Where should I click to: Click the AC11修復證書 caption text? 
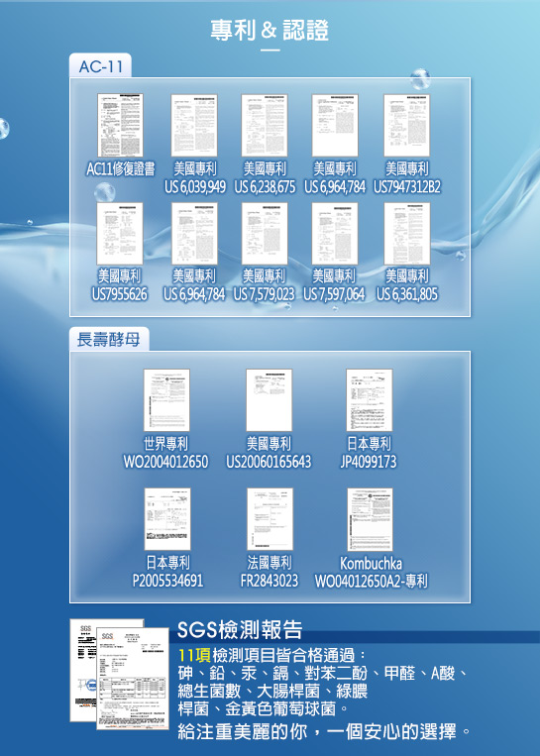point(121,168)
